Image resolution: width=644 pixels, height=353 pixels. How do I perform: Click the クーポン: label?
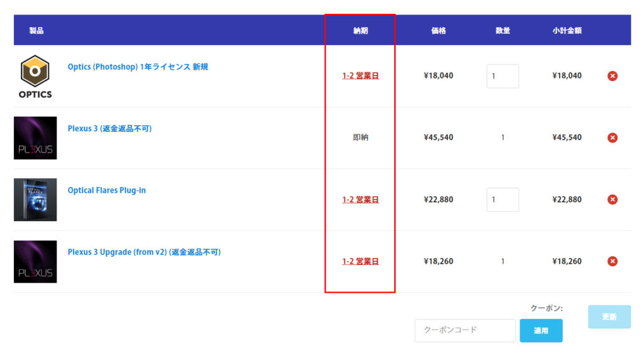[x=547, y=308]
